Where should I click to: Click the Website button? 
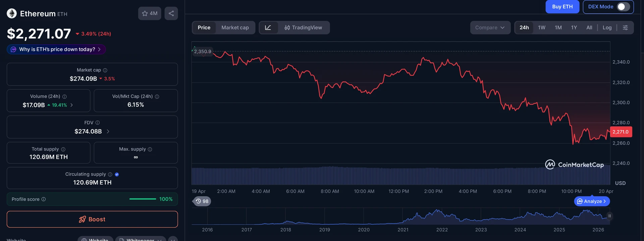tap(95, 239)
